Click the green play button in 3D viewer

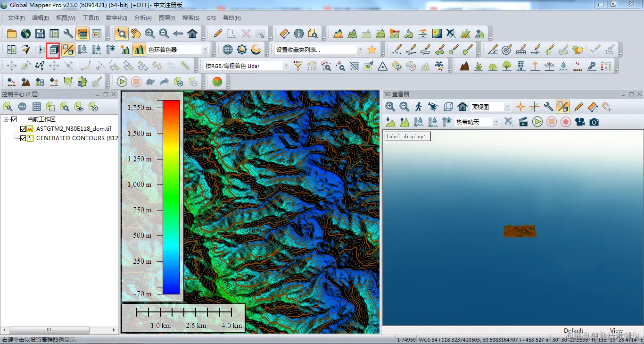[537, 122]
